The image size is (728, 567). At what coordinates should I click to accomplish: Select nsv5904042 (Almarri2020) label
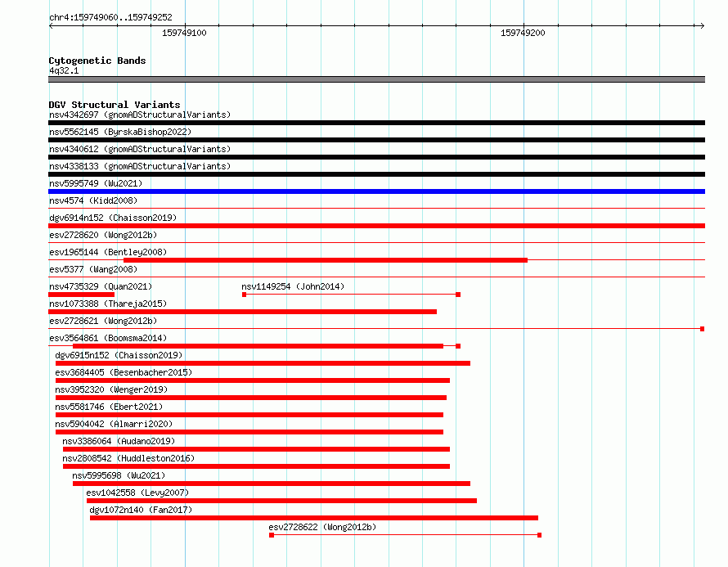(114, 424)
